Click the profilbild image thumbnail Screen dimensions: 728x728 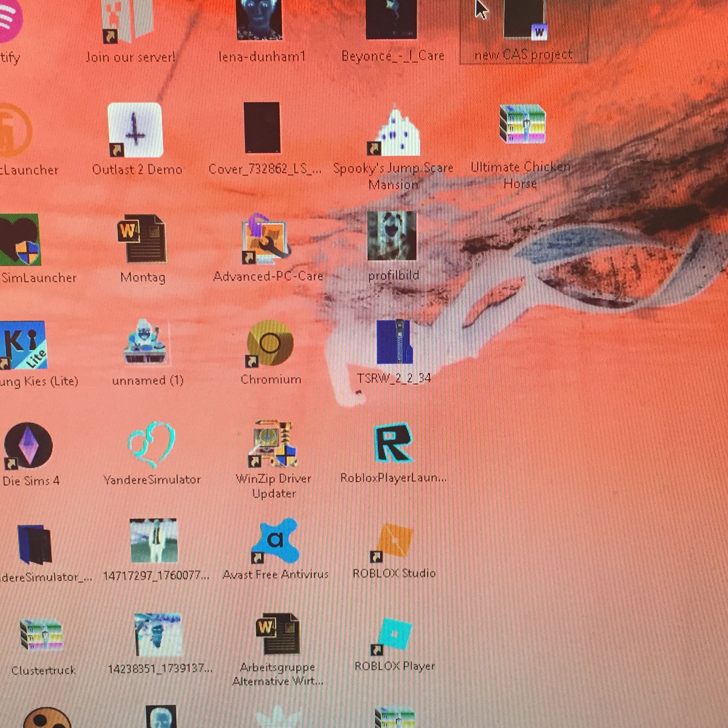(x=392, y=236)
